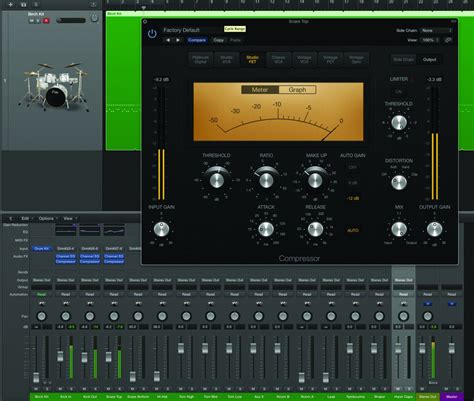Select the Studio FET compressor model

coord(252,59)
